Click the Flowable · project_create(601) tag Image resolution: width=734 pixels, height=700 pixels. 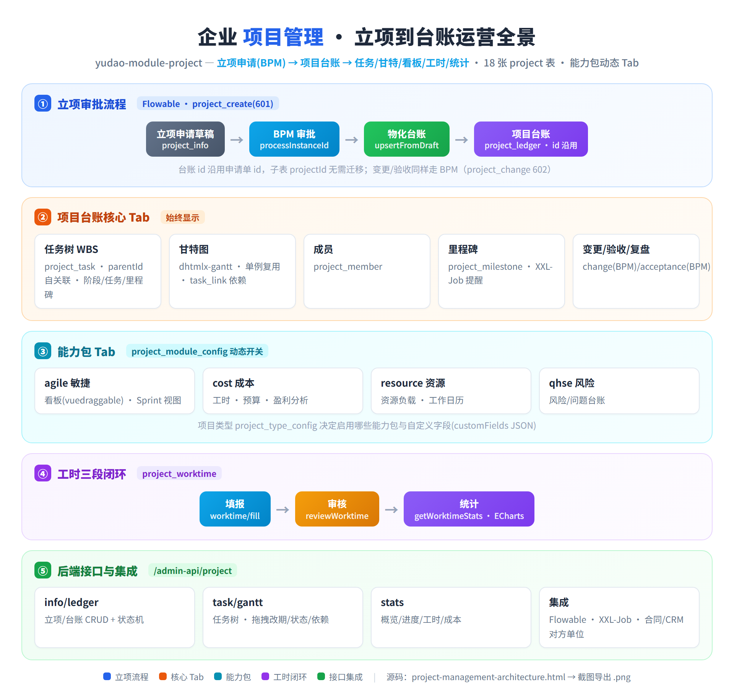click(x=208, y=104)
